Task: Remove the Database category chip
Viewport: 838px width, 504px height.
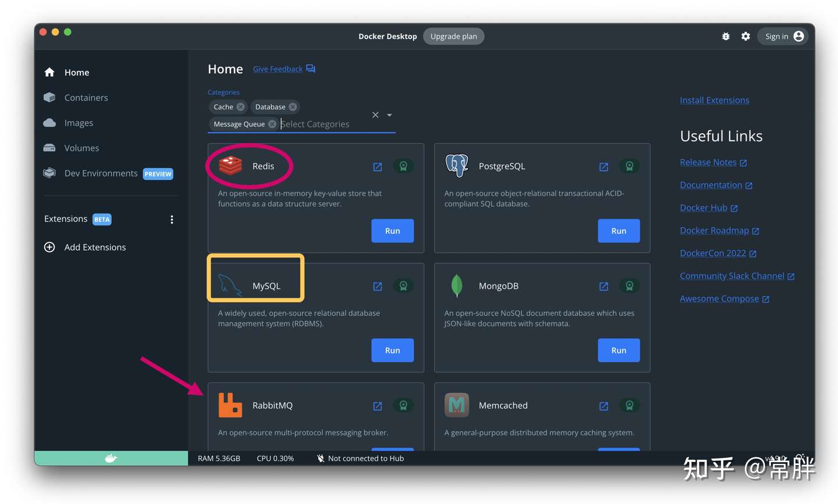Action: point(293,107)
